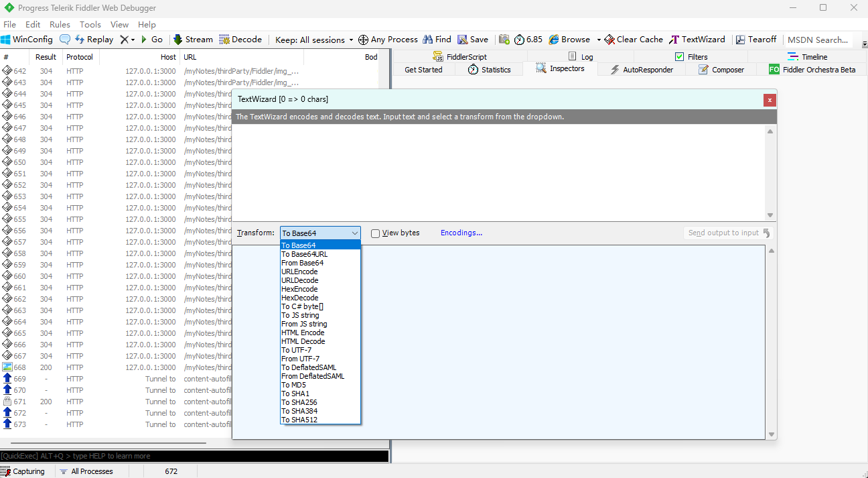Open the Browse dropdown arrow
The width and height of the screenshot is (868, 478).
pyautogui.click(x=599, y=40)
